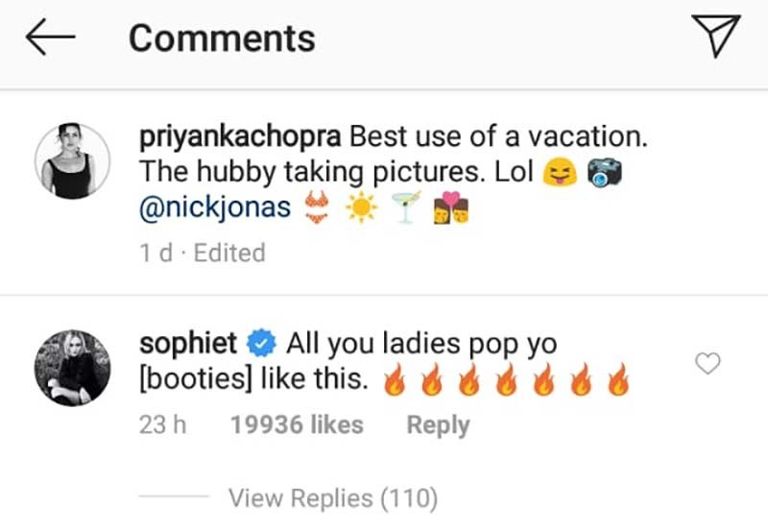View the 19936 likes list
The height and width of the screenshot is (532, 768).
pyautogui.click(x=297, y=424)
